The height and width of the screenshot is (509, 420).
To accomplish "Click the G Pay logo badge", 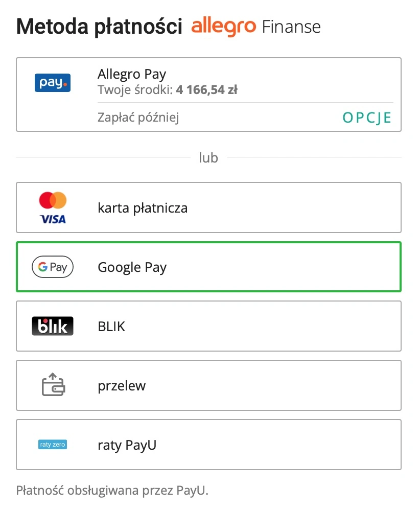I will pyautogui.click(x=53, y=267).
